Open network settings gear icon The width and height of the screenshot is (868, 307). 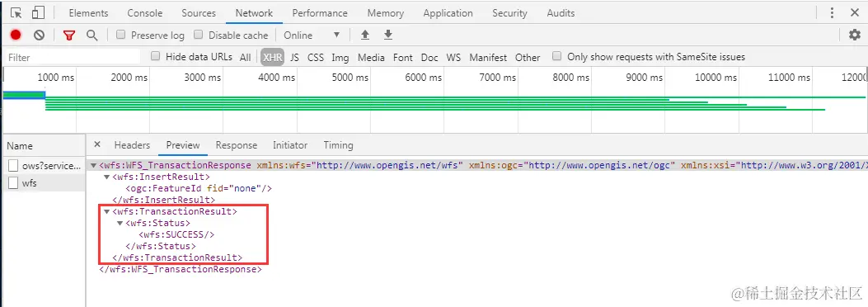[x=855, y=35]
